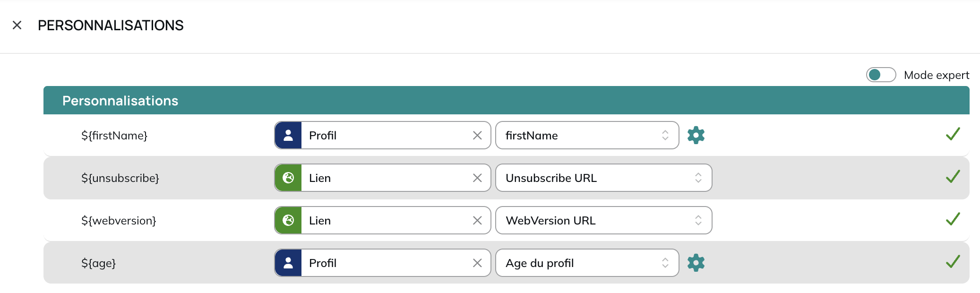980x293 pixels.
Task: Clear the Lien type in unsubscribe row
Action: tap(477, 178)
